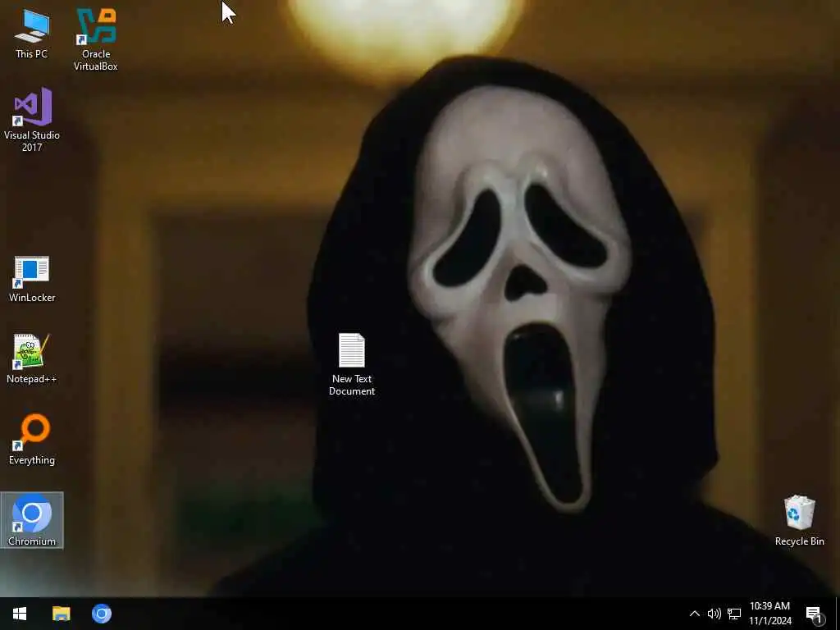Select the Visual Studio 2017 shortcut
The image size is (840, 630).
(x=32, y=120)
